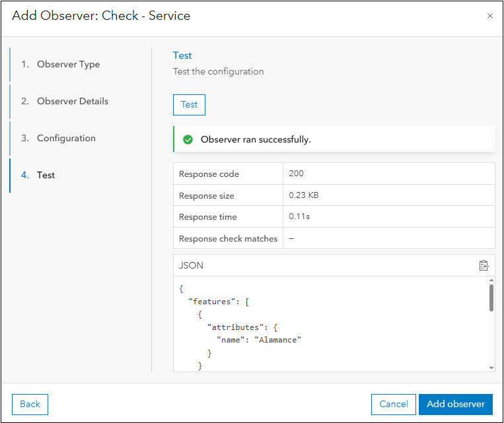Select the Test step in sidebar
The image size is (504, 423).
coord(46,176)
